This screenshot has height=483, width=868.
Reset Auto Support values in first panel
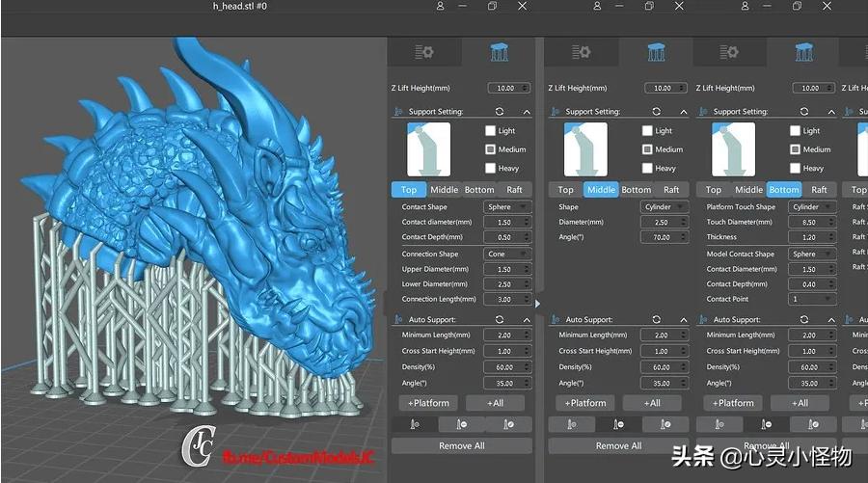point(500,319)
